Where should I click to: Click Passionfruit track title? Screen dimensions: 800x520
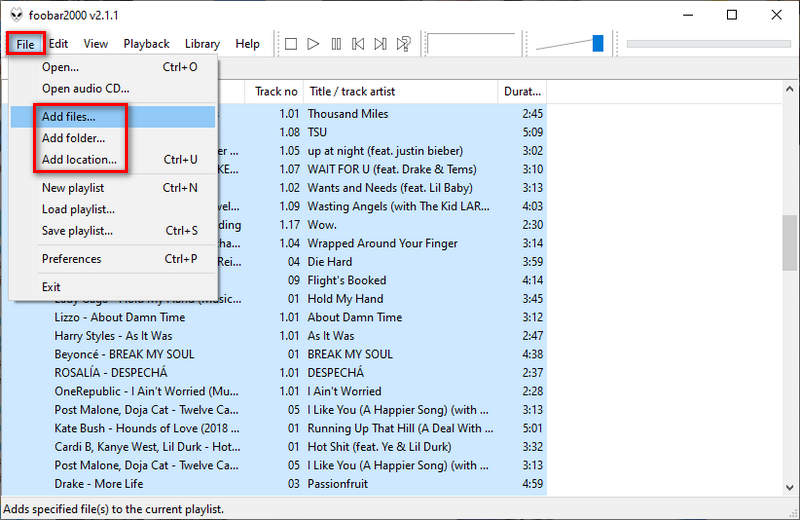click(337, 484)
